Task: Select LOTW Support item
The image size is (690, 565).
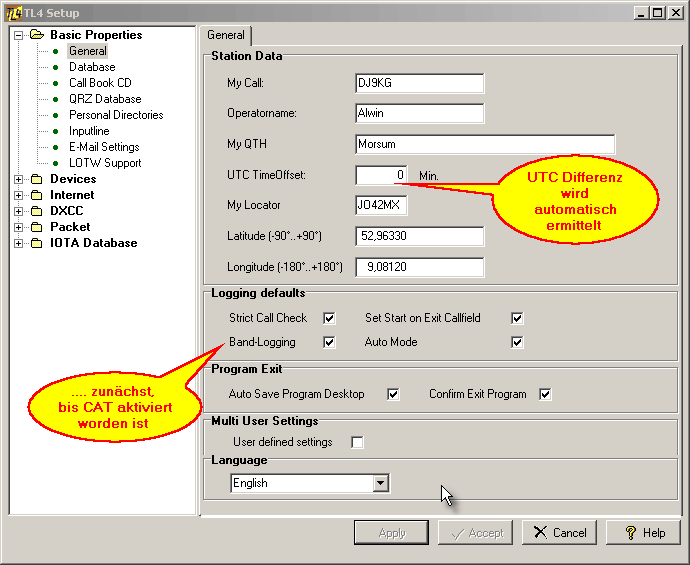Action: point(105,163)
